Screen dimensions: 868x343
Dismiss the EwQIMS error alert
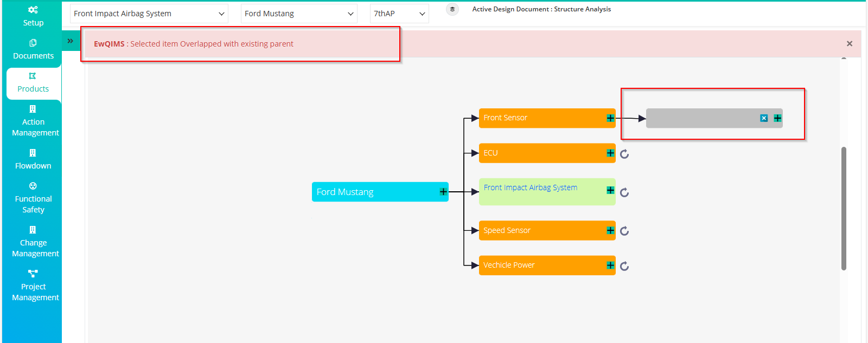850,43
